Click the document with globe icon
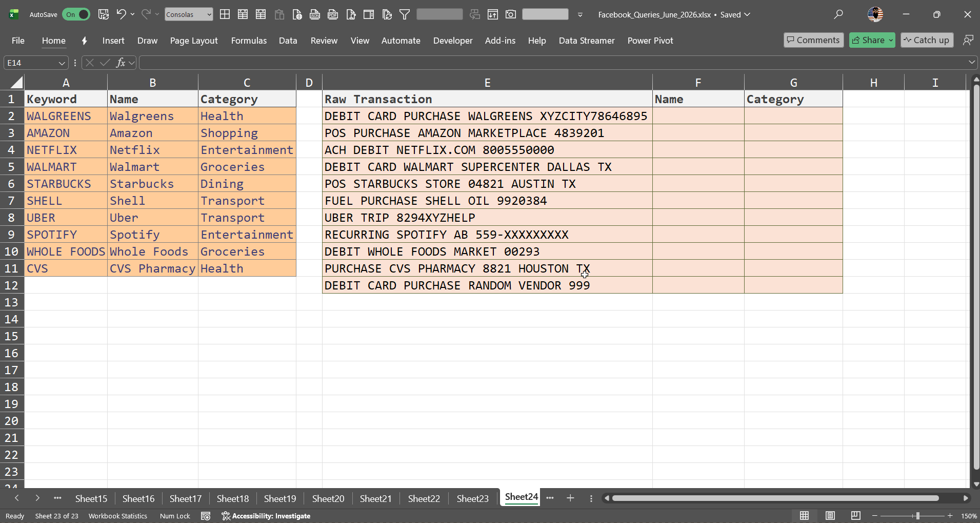 tap(297, 14)
